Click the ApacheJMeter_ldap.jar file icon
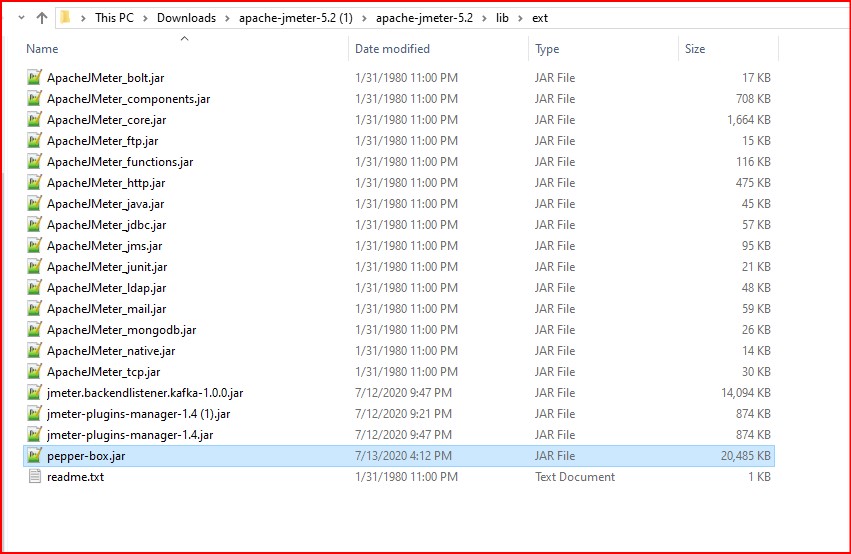Screen dimensions: 851x554 [x=34, y=288]
